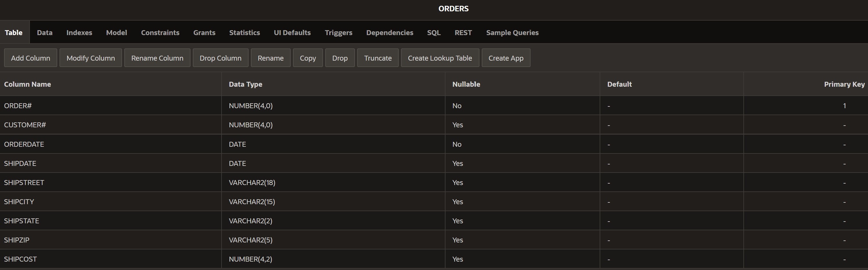Viewport: 868px width, 270px height.
Task: Open the UI Defaults tab
Action: coord(292,32)
